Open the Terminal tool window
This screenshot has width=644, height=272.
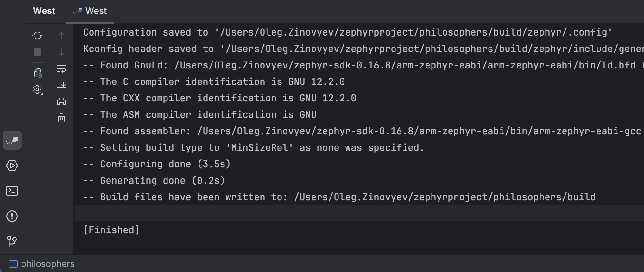click(12, 191)
